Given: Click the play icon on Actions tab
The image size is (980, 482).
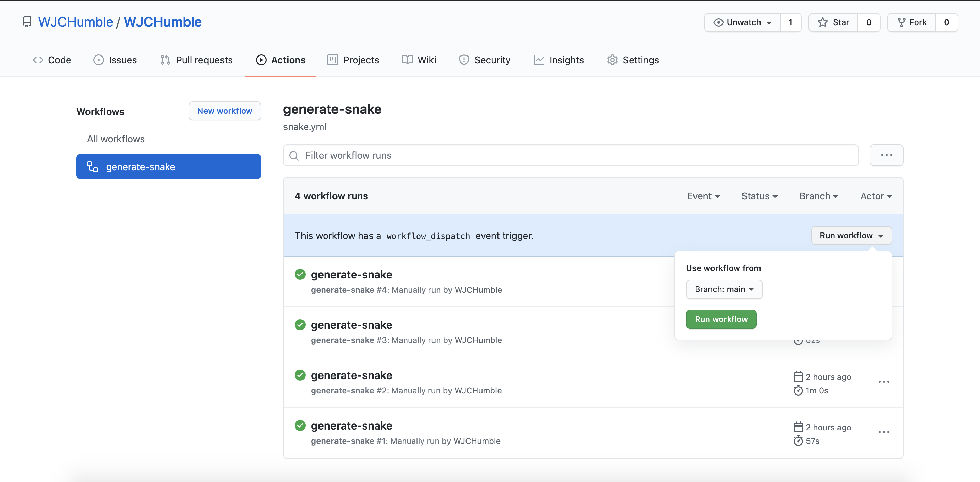Looking at the screenshot, I should click(x=261, y=60).
